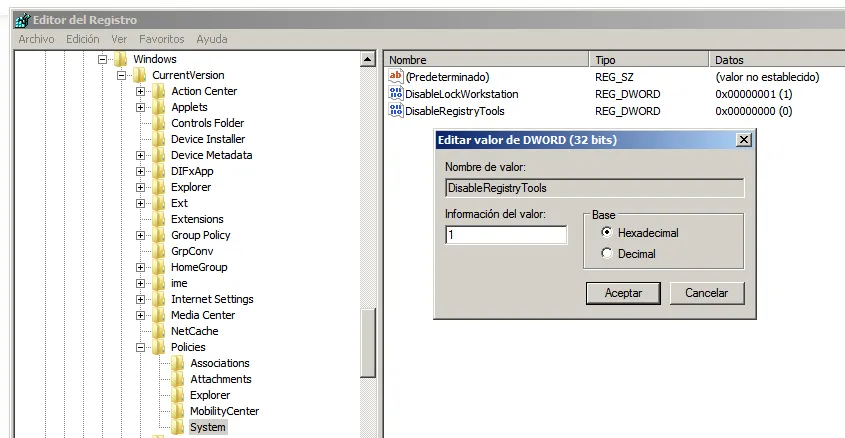Viewport: 845px width, 438px height.
Task: Open the Archivo menu
Action: point(36,39)
